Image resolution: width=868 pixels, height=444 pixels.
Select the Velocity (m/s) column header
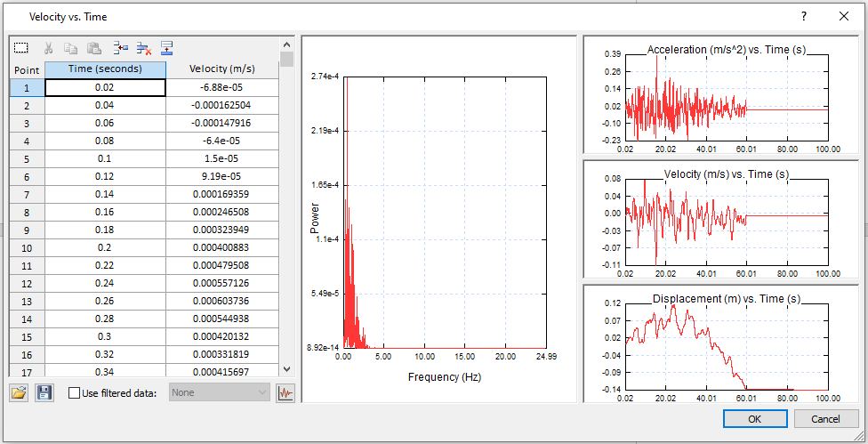pyautogui.click(x=221, y=69)
